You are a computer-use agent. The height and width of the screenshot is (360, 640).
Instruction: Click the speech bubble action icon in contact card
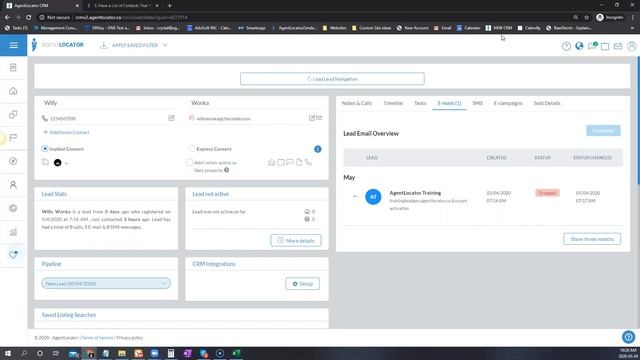point(290,162)
